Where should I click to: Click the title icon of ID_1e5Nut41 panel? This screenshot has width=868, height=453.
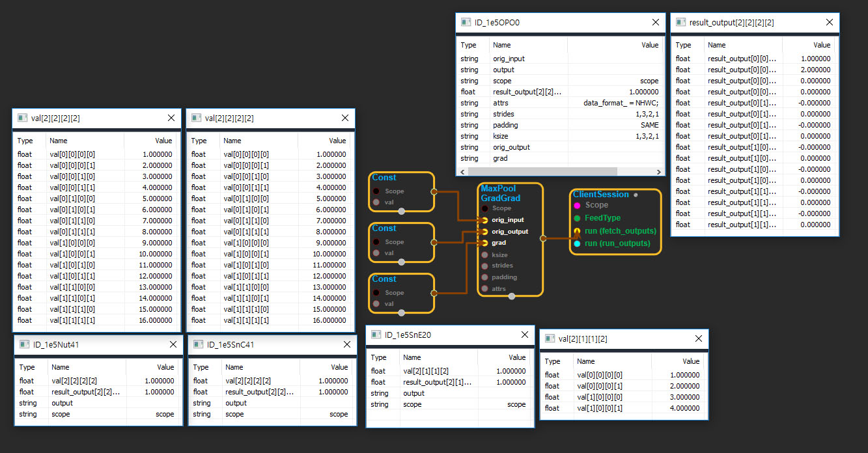click(25, 344)
